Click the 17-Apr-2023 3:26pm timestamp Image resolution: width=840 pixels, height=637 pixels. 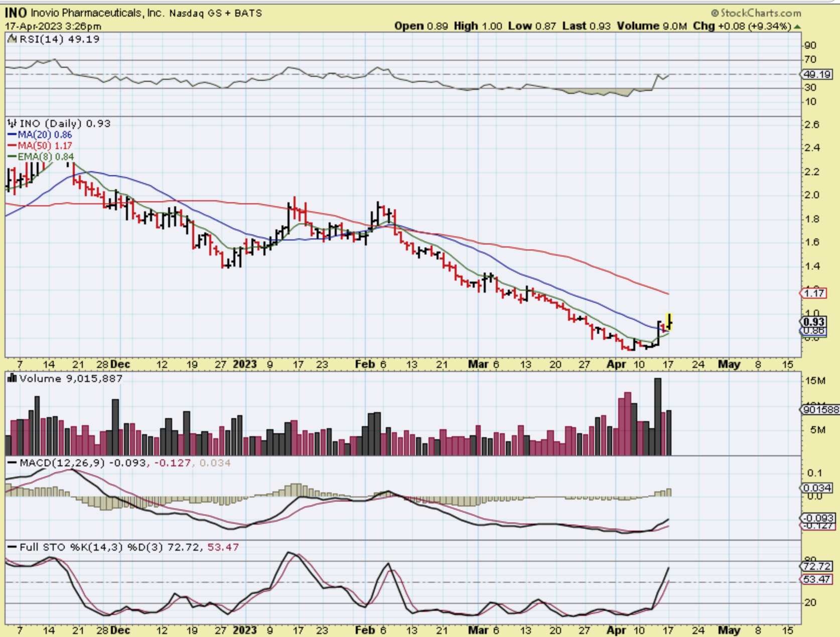tap(53, 26)
